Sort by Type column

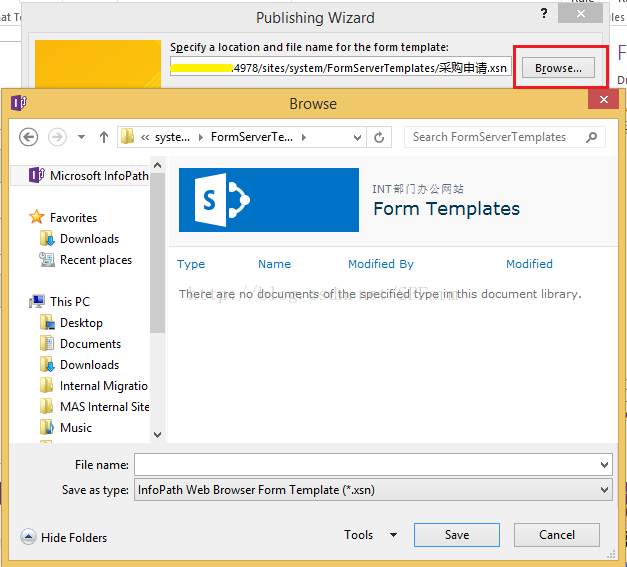click(191, 264)
